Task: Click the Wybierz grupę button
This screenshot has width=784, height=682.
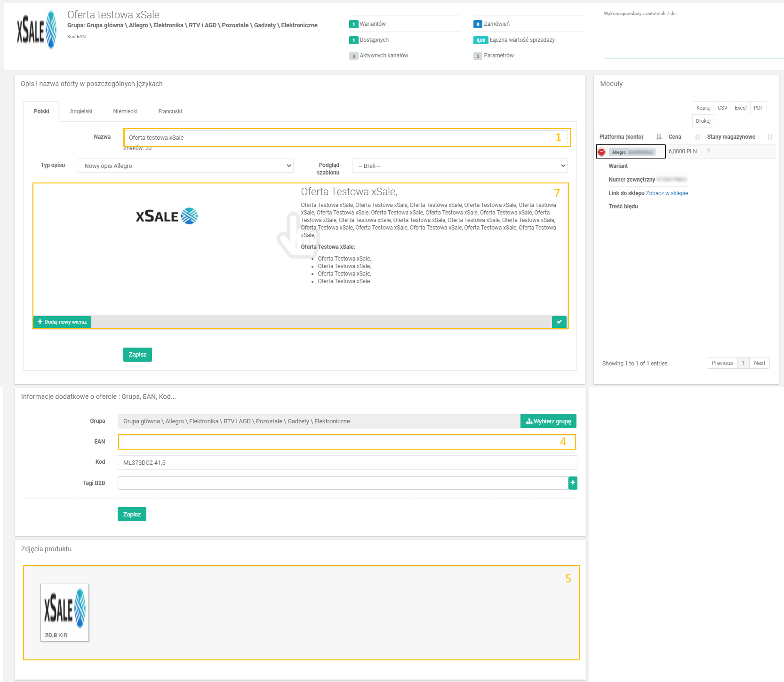Action: [x=548, y=421]
